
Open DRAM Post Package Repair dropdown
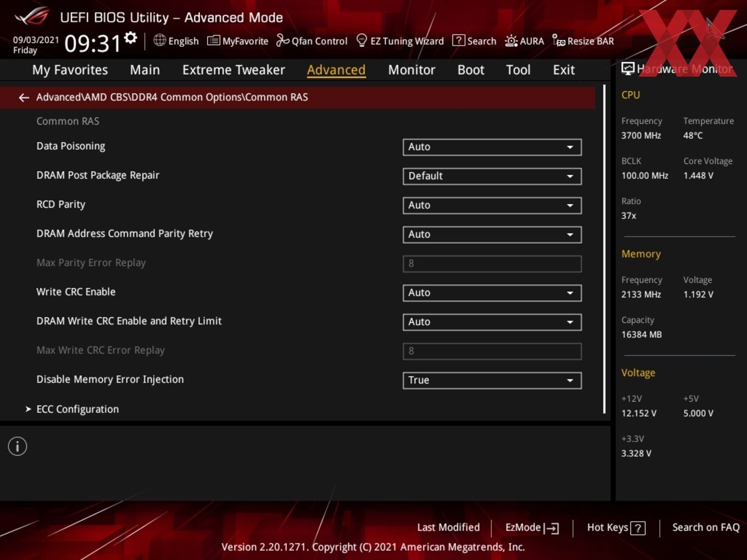[492, 176]
